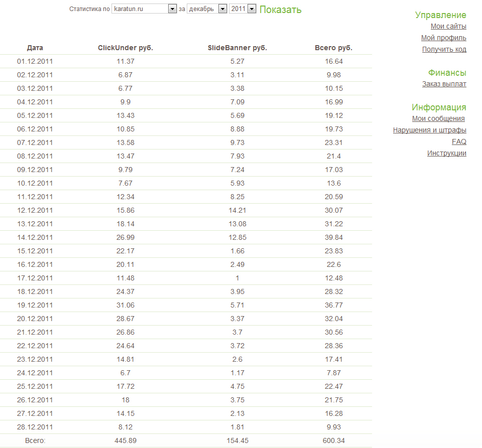This screenshot has width=482, height=448.
Task: Click the SlideBanner руб. column header
Action: 237,48
